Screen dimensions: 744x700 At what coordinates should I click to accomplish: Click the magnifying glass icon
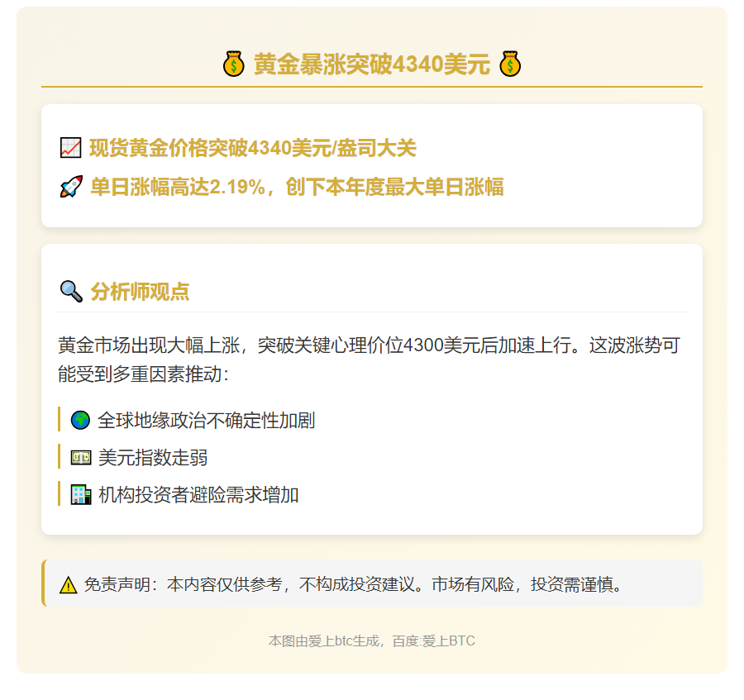coord(70,291)
